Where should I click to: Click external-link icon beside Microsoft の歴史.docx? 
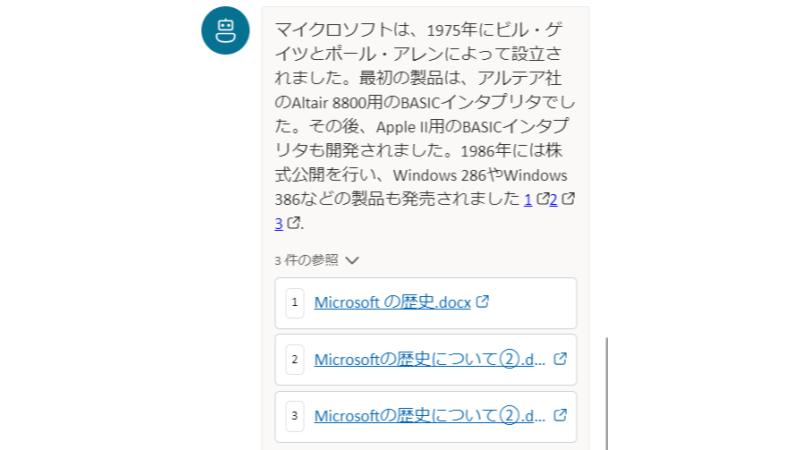tap(483, 301)
